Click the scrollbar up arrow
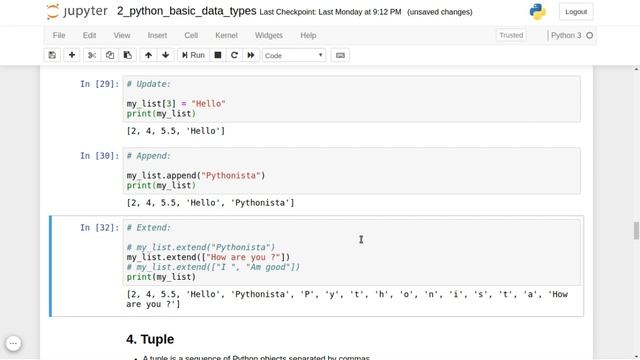Viewport: 640px width, 360px height. click(x=636, y=69)
